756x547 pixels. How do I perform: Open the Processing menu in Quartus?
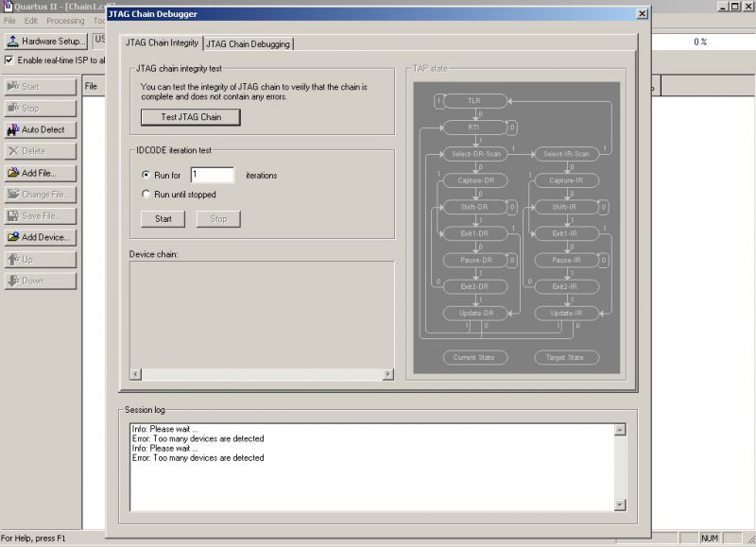(x=65, y=21)
